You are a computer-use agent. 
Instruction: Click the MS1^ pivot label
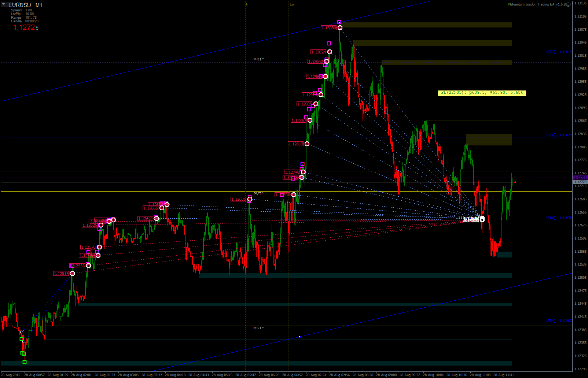coord(259,328)
